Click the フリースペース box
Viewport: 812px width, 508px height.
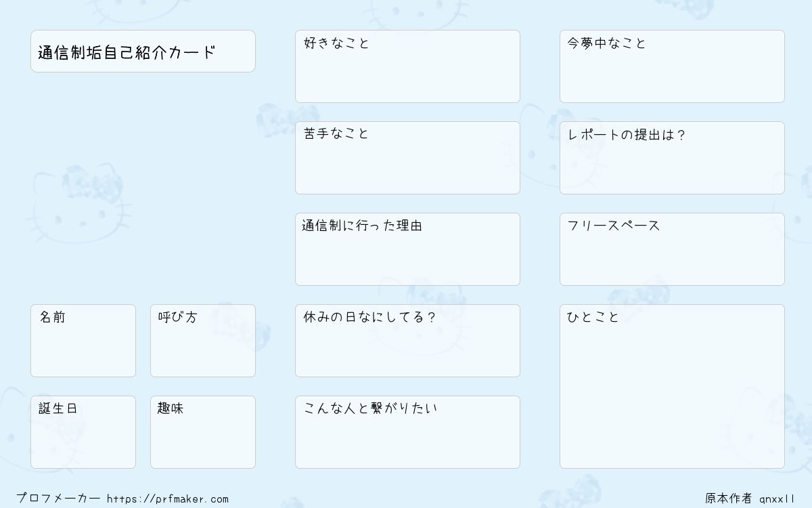click(672, 249)
